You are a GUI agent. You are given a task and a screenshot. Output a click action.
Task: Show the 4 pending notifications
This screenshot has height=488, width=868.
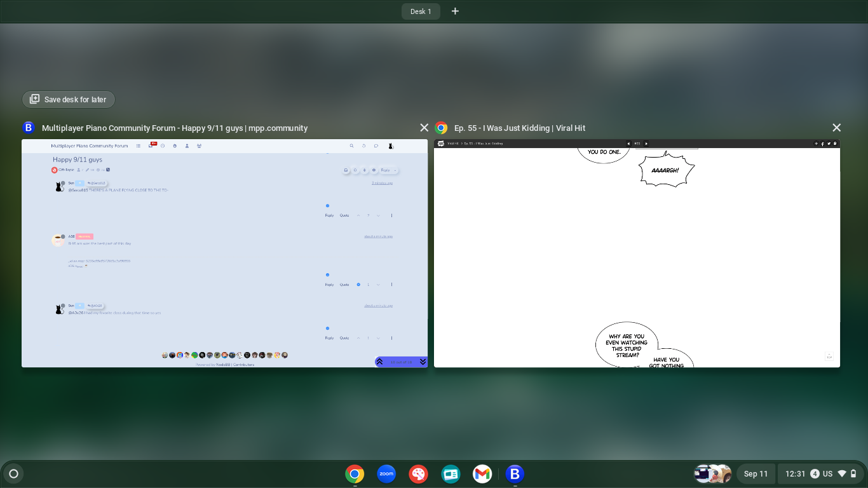pyautogui.click(x=815, y=474)
